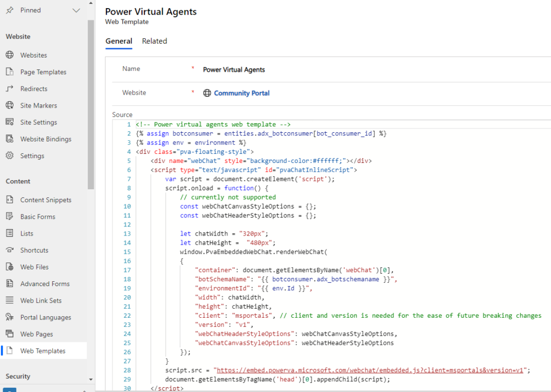Click the Settings gear icon
The image size is (551, 392).
pos(10,155)
